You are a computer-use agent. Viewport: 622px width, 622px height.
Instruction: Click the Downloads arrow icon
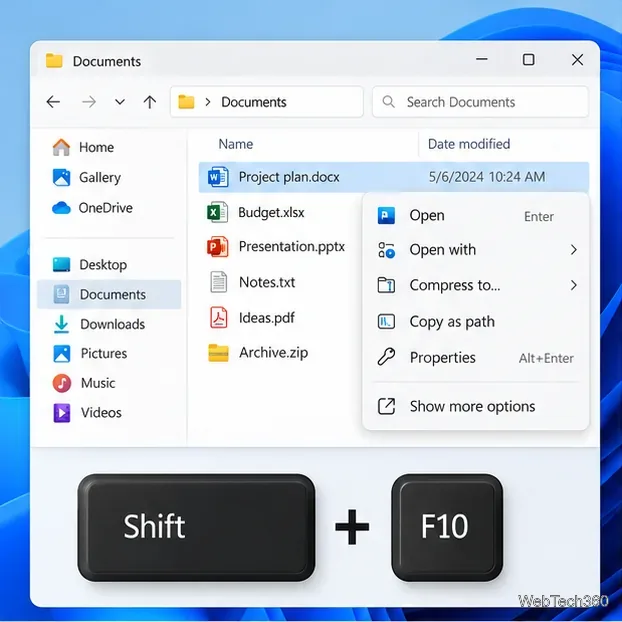click(x=61, y=324)
